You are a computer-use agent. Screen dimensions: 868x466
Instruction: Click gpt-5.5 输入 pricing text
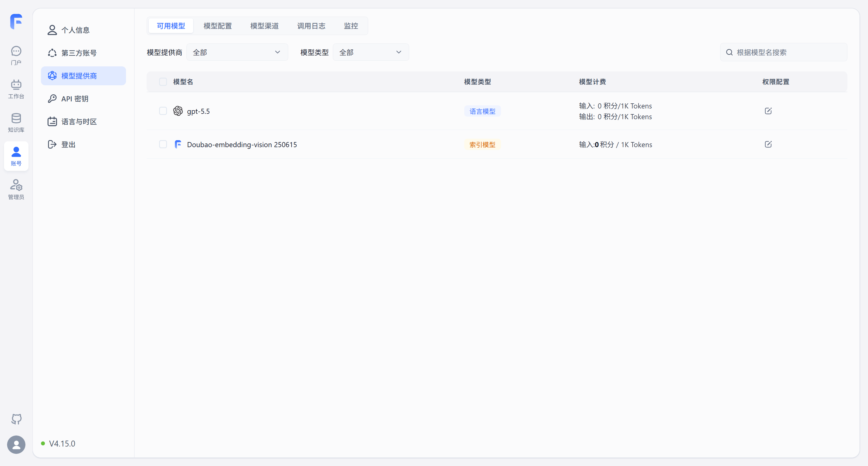tap(615, 106)
